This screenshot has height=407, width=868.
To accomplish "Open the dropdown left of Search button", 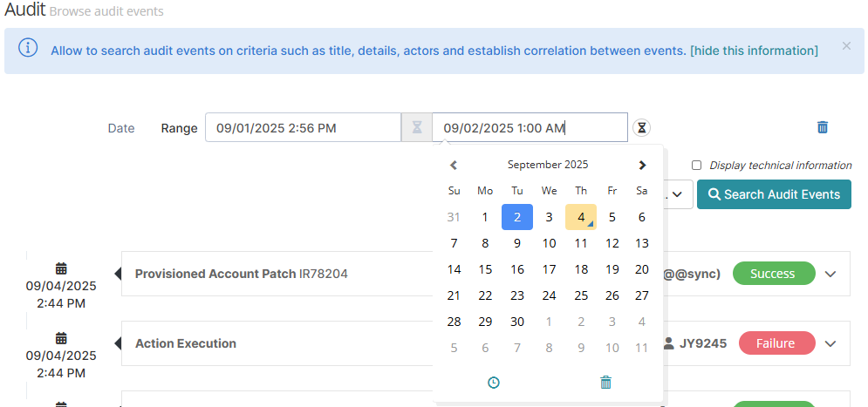I will (677, 194).
